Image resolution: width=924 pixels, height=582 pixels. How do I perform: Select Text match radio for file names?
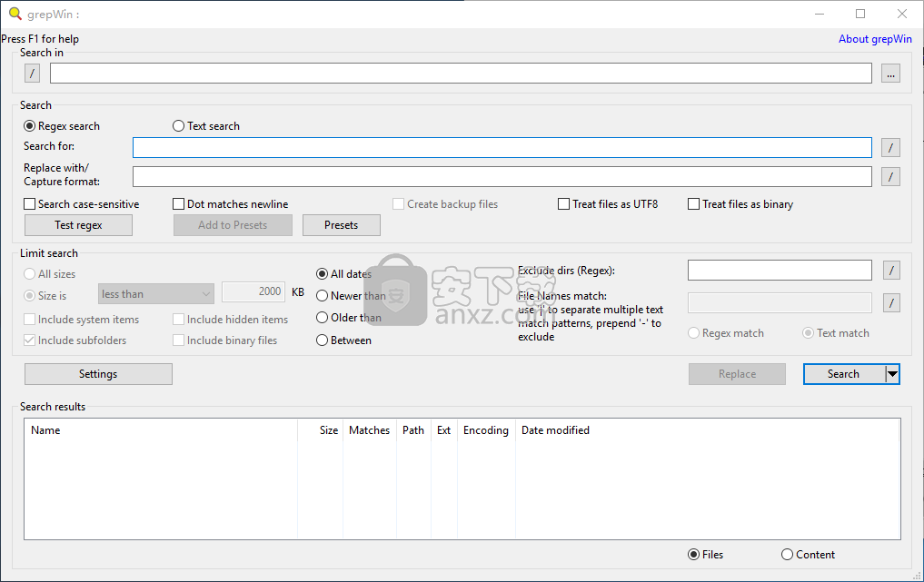(836, 333)
